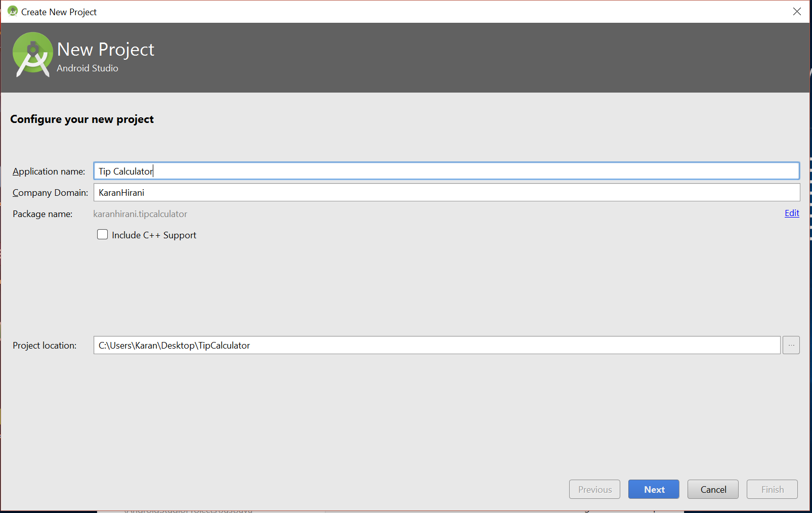This screenshot has height=513, width=812.
Task: Click the Previous button
Action: (594, 489)
